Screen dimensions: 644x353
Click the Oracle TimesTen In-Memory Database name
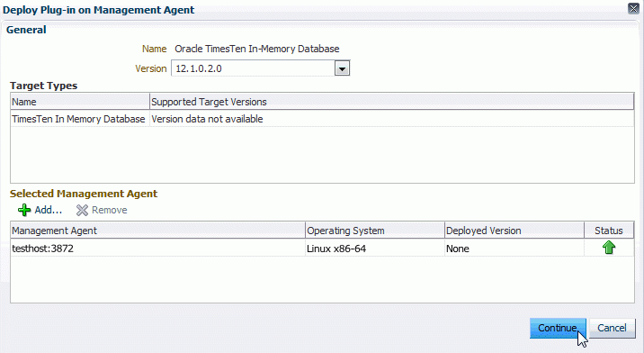[257, 49]
